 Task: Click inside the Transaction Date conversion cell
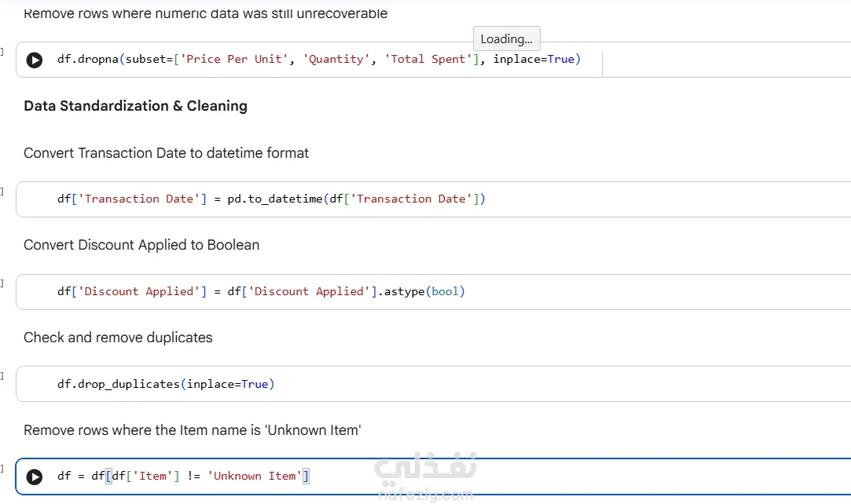pos(434,199)
